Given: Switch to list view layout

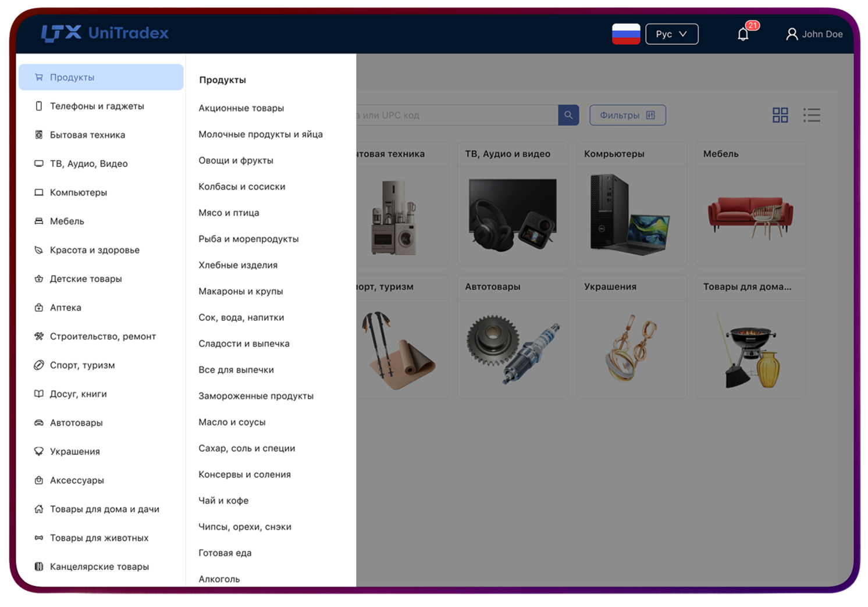Looking at the screenshot, I should (812, 115).
